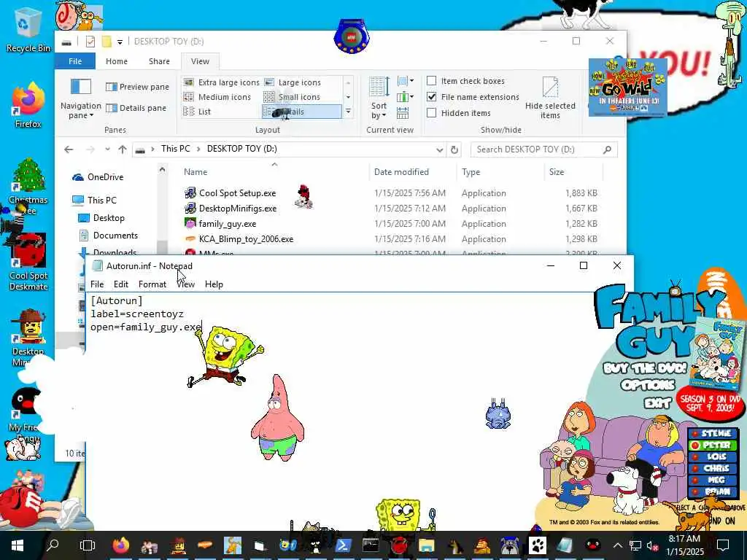The height and width of the screenshot is (560, 747).
Task: Enable Item check boxes option
Action: 432,81
